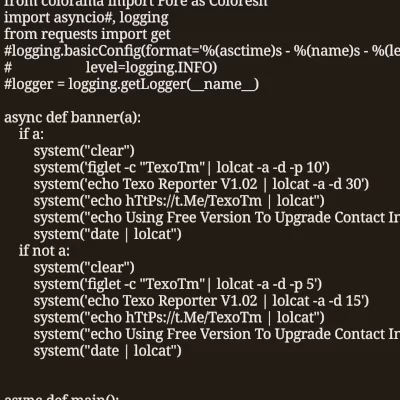Click figlet line ending with '-p 5'
Viewport: 400px width, 400px height.
(178, 284)
